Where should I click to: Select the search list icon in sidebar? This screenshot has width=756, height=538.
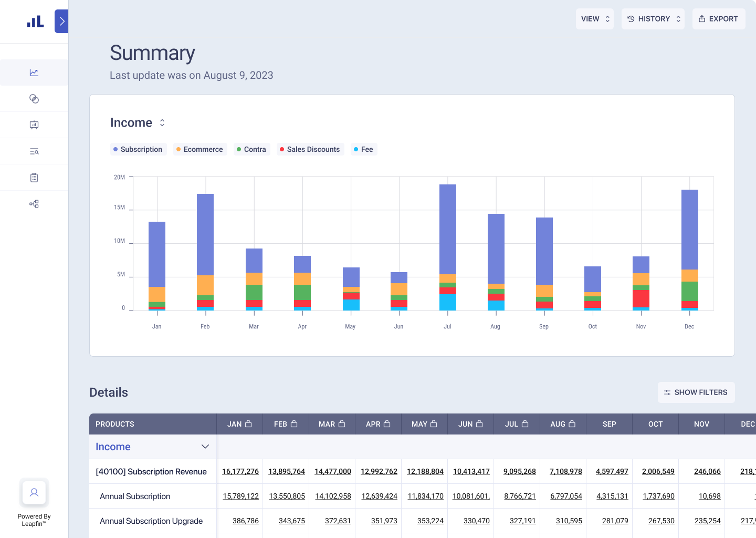tap(34, 151)
